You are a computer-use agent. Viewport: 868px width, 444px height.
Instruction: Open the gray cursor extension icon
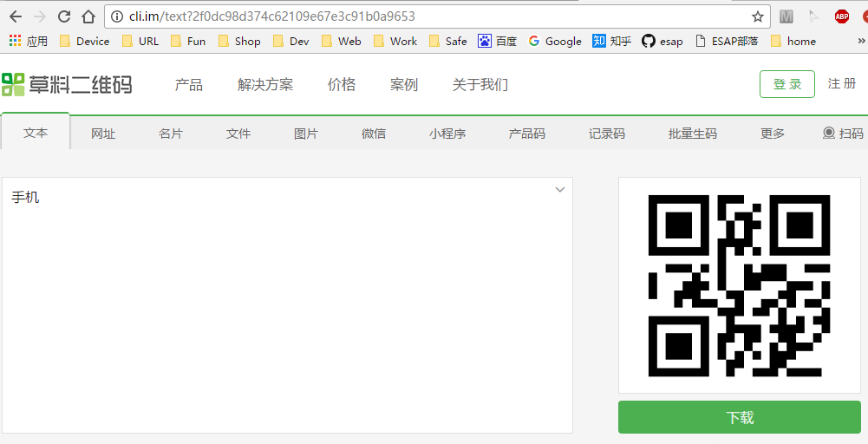click(813, 16)
